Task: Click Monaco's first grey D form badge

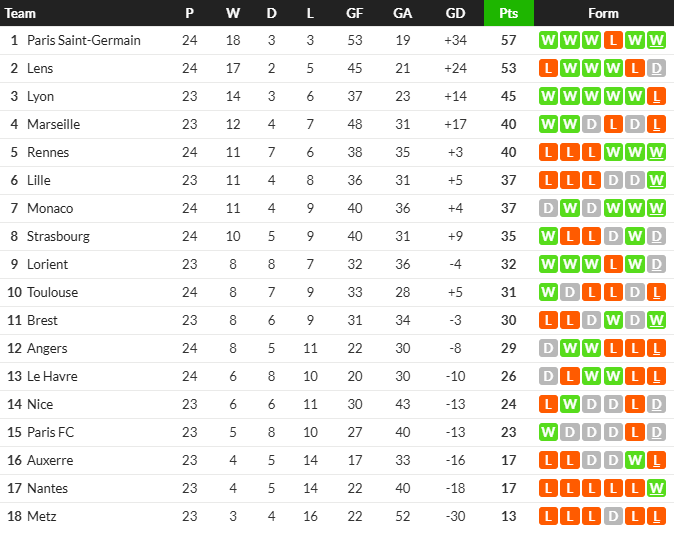Action: click(x=548, y=208)
